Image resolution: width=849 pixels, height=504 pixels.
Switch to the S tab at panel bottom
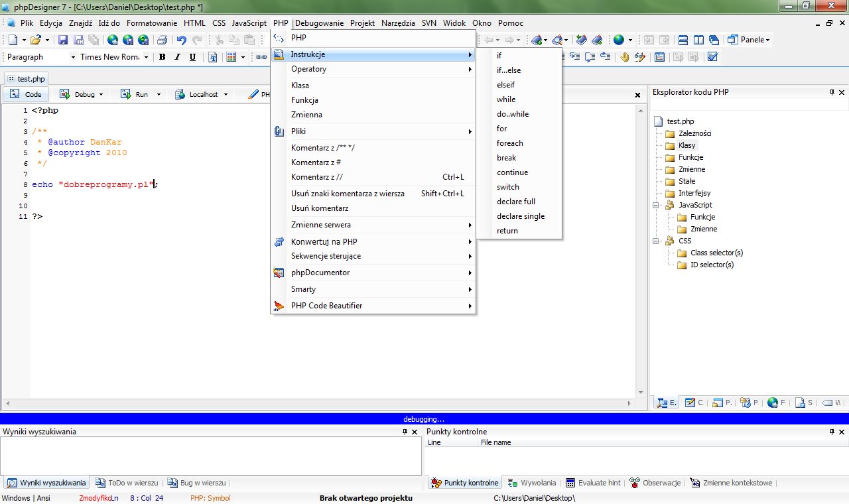[x=804, y=403]
